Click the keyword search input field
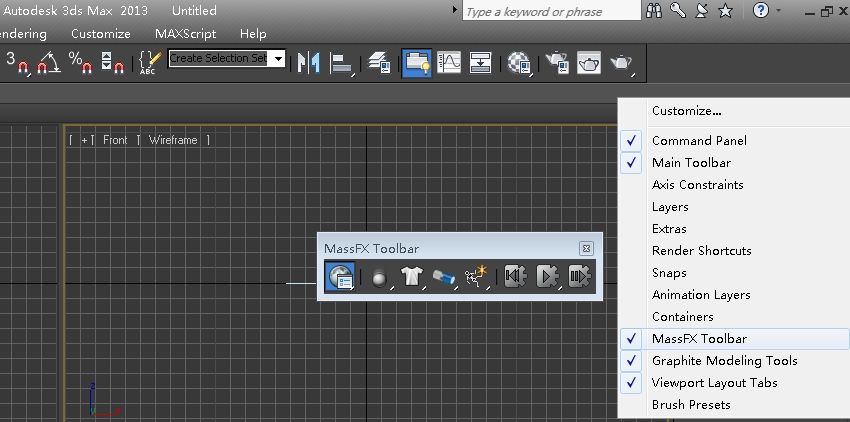 (551, 11)
